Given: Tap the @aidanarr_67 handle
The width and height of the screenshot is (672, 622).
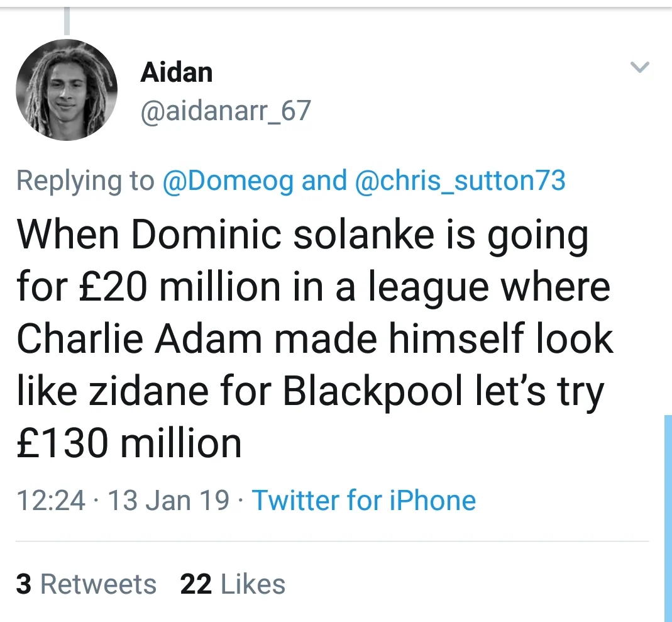Looking at the screenshot, I should pyautogui.click(x=226, y=111).
